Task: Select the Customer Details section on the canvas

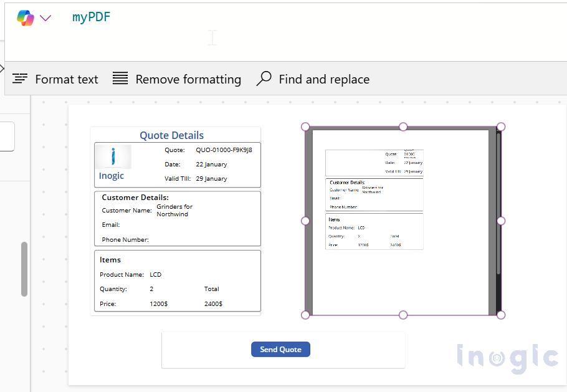Action: point(178,218)
